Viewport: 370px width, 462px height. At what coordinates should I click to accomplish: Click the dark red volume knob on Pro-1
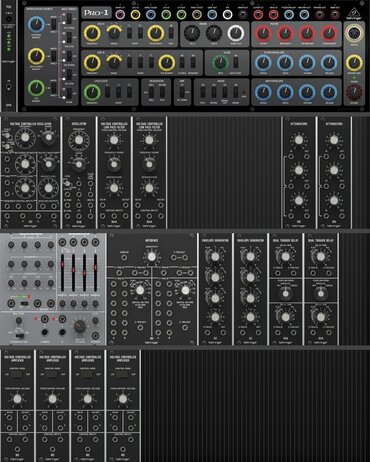click(354, 91)
